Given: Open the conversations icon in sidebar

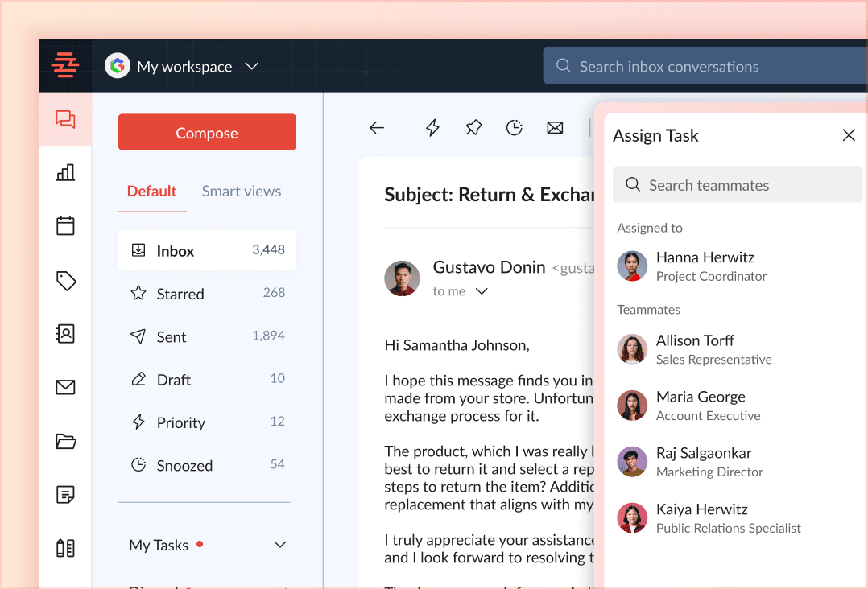Looking at the screenshot, I should [x=65, y=119].
